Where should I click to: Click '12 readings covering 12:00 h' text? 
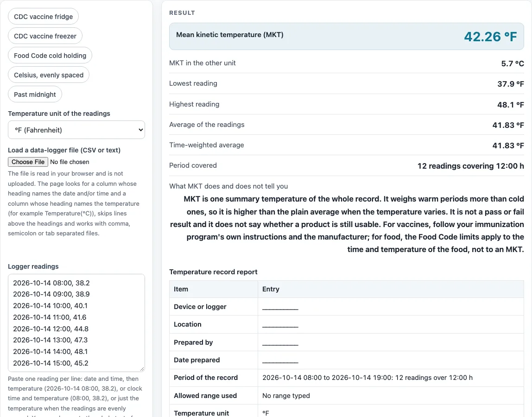tap(470, 166)
